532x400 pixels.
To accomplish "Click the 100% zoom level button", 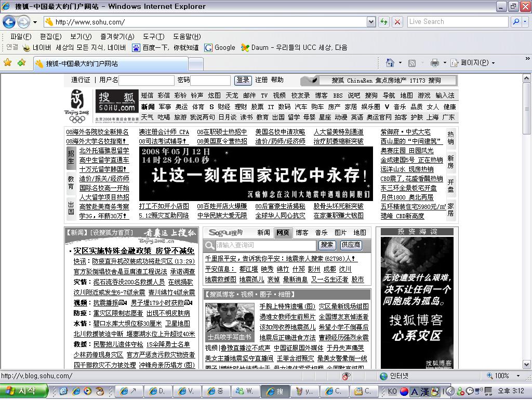I will (498, 376).
